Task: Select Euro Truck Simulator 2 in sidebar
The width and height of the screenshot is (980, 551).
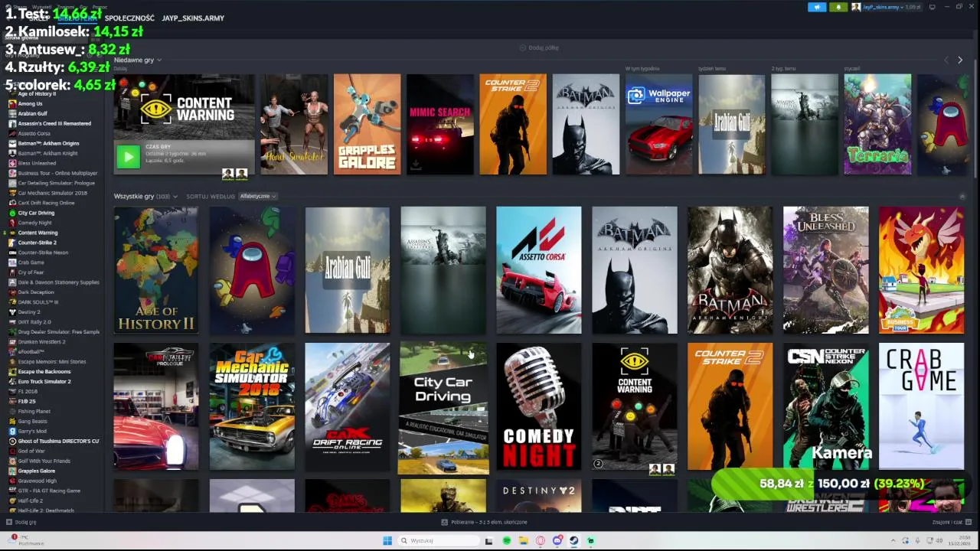Action: tap(44, 381)
